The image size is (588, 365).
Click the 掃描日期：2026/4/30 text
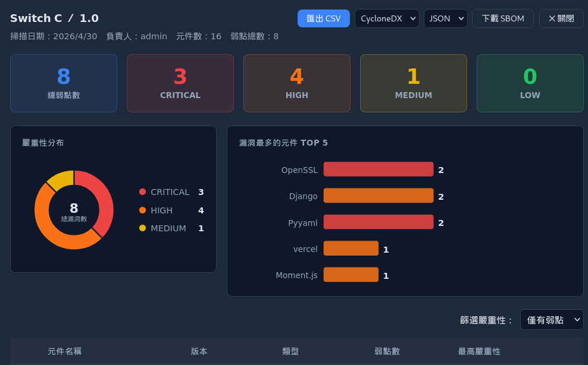point(54,36)
